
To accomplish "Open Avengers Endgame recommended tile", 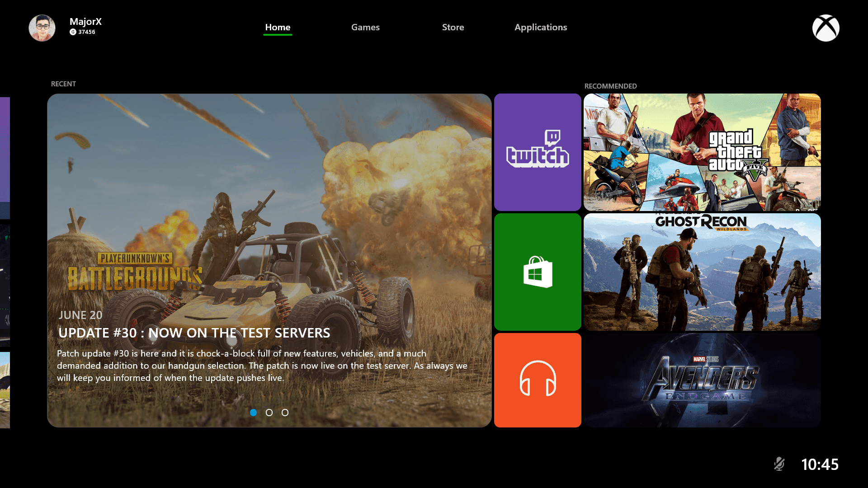I will coord(702,380).
